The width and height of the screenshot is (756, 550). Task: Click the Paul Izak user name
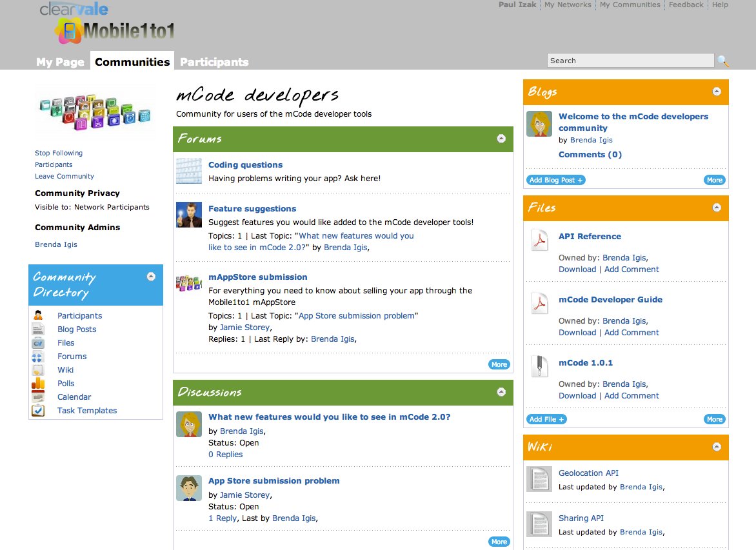coord(517,5)
